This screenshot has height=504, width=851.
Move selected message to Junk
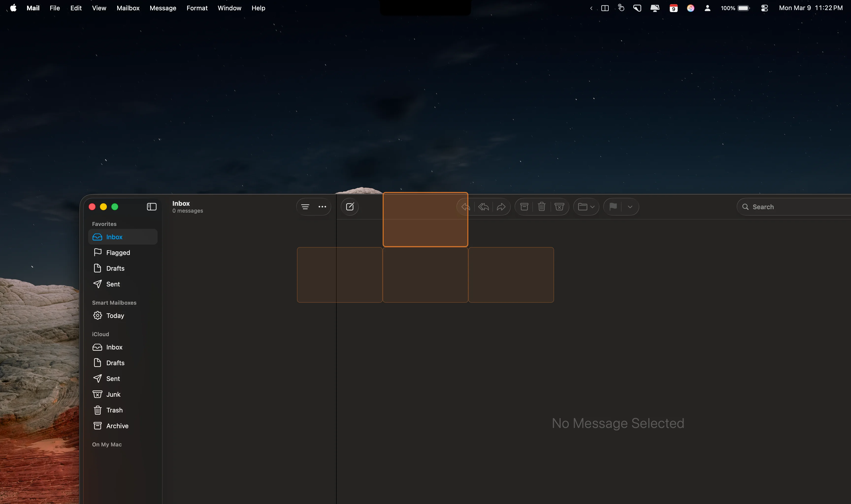(559, 206)
